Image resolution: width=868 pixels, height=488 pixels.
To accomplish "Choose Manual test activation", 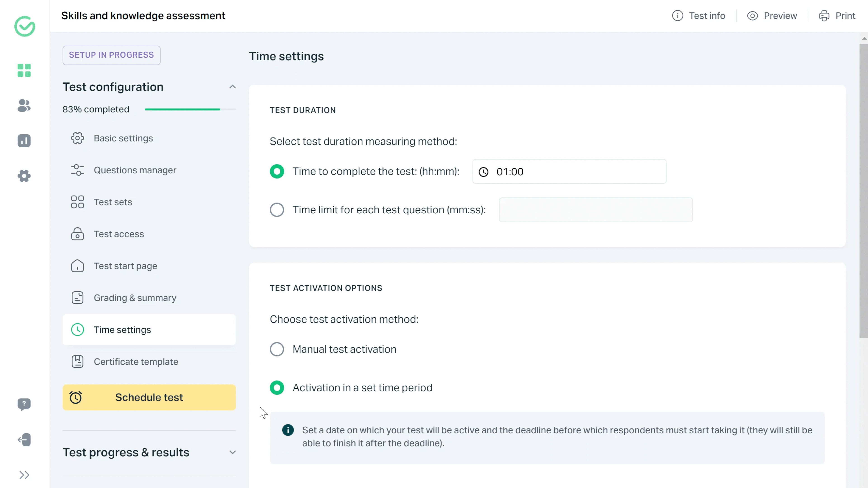I will coord(277,349).
